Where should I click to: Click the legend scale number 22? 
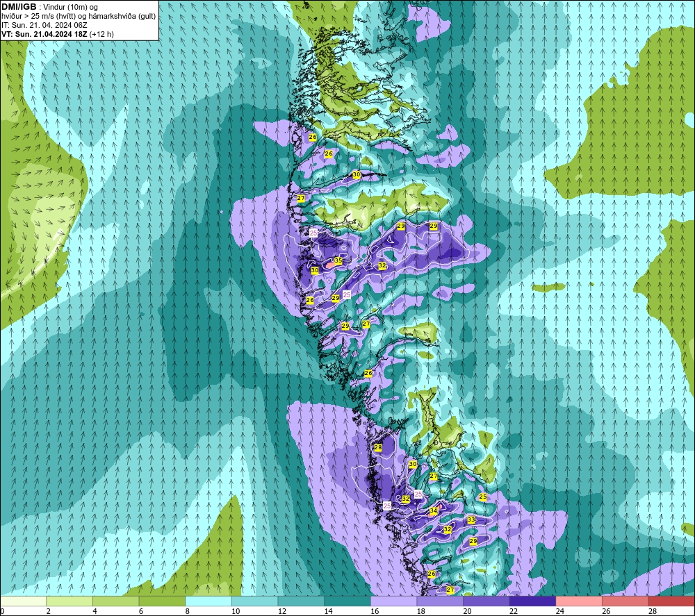click(514, 611)
